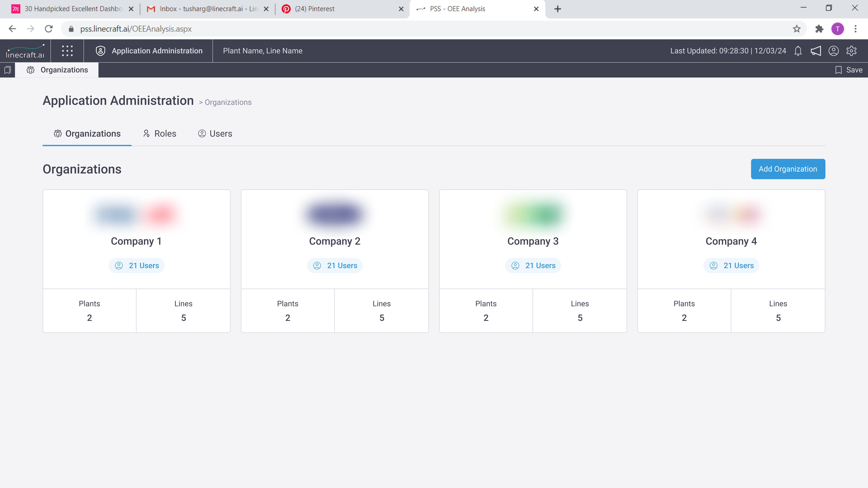868x488 pixels.
Task: Click the sidebar panel icon left of Organizations
Action: tap(7, 70)
